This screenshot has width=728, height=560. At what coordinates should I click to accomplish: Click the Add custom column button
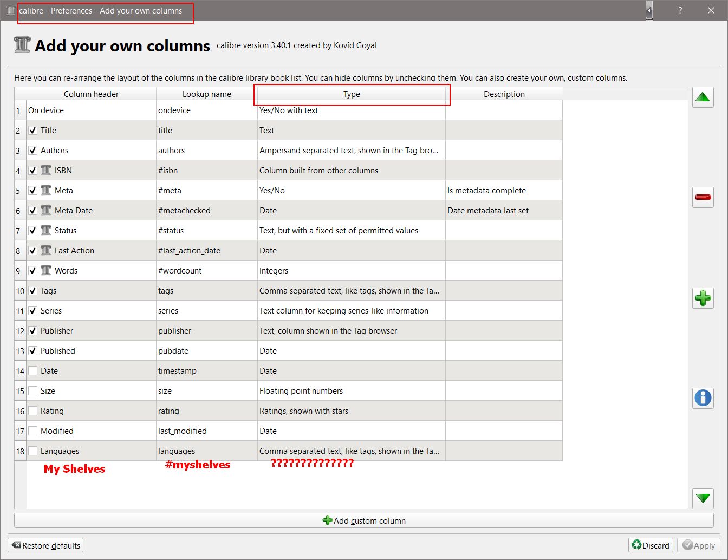(363, 520)
